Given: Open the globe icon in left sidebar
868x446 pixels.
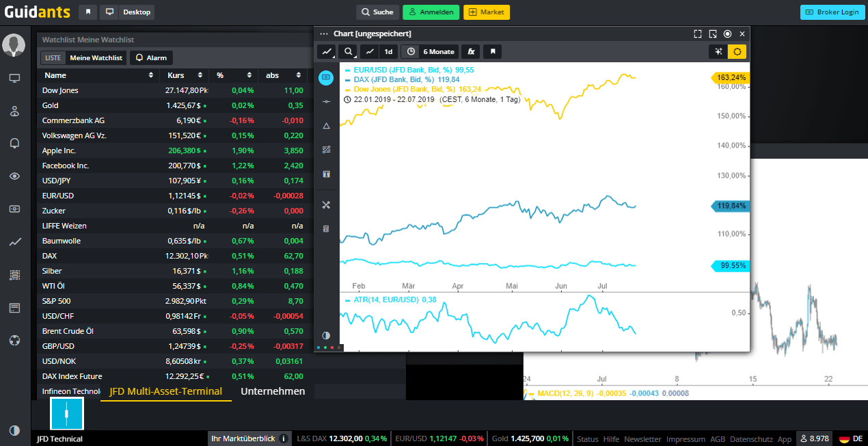Looking at the screenshot, I should coord(14,340).
